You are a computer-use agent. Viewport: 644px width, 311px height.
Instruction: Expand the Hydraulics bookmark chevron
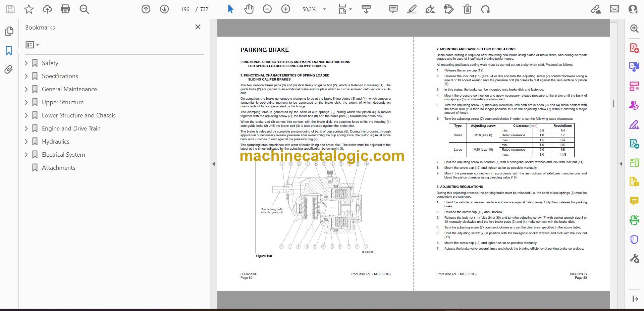pos(26,142)
